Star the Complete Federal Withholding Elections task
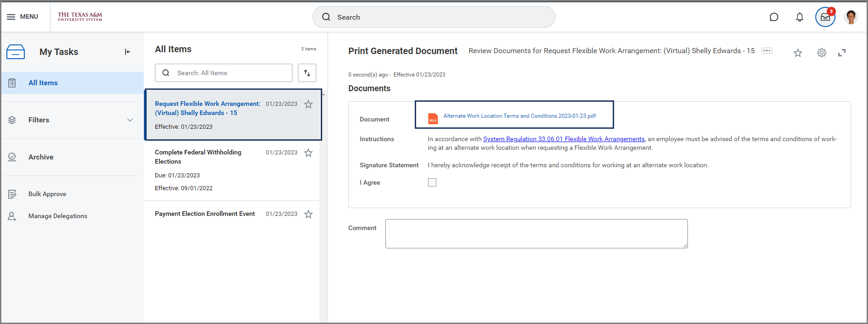The image size is (868, 324). point(308,153)
